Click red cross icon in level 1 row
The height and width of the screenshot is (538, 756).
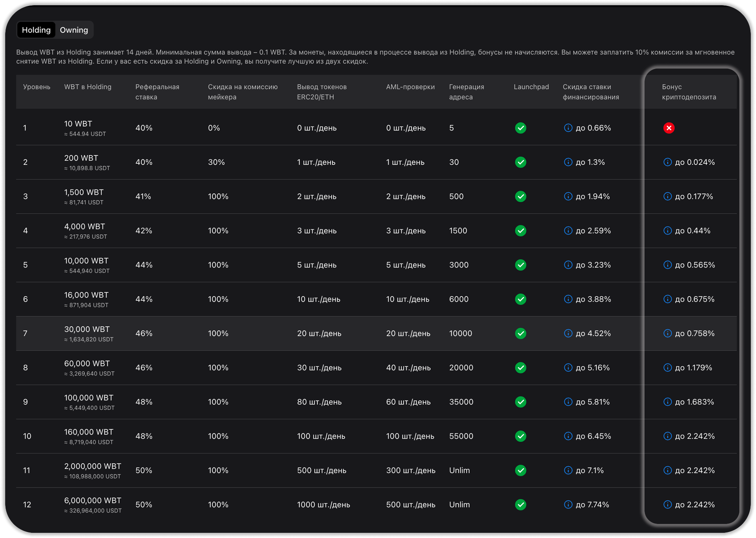click(669, 128)
